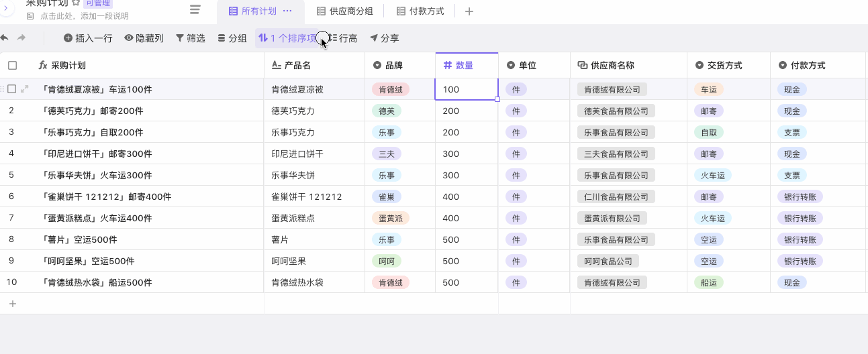868x354 pixels.
Task: Click the 肯德绒 brand tag in row 1
Action: 391,89
